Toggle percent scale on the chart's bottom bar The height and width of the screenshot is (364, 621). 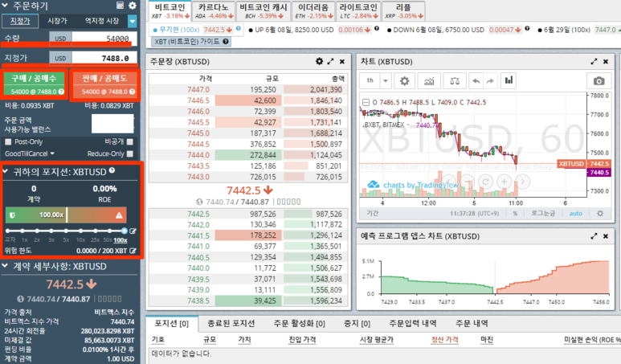[515, 214]
